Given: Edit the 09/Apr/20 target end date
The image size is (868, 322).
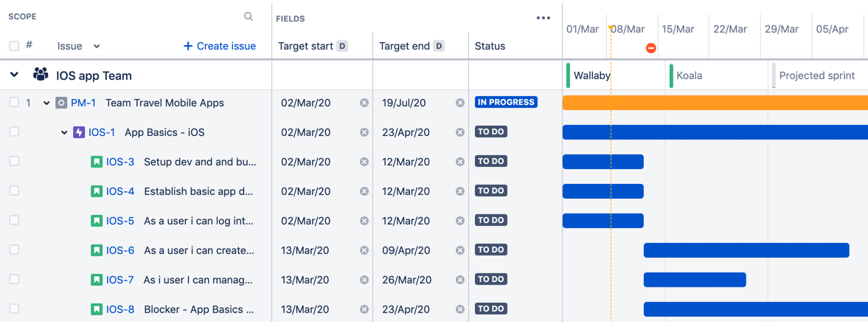Looking at the screenshot, I should click(x=404, y=250).
